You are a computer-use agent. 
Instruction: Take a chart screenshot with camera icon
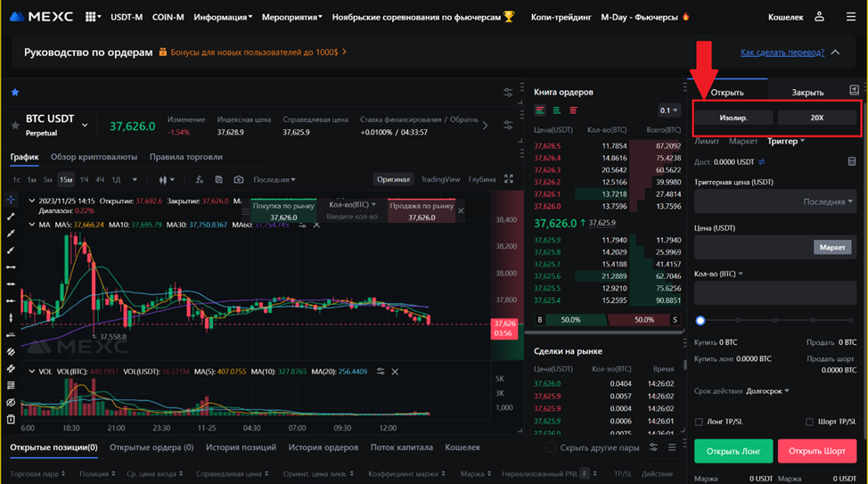(x=239, y=179)
